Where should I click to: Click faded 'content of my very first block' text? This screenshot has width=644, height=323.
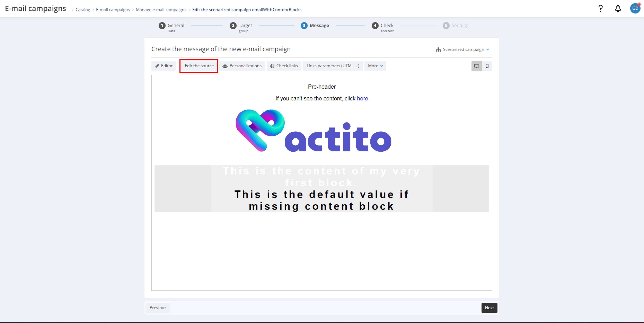tap(322, 177)
